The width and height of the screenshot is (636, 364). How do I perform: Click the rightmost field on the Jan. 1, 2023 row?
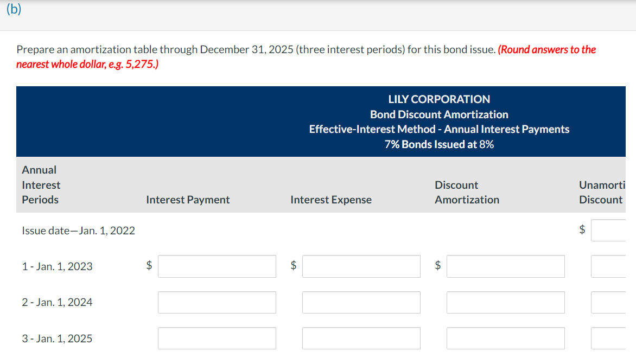point(613,266)
